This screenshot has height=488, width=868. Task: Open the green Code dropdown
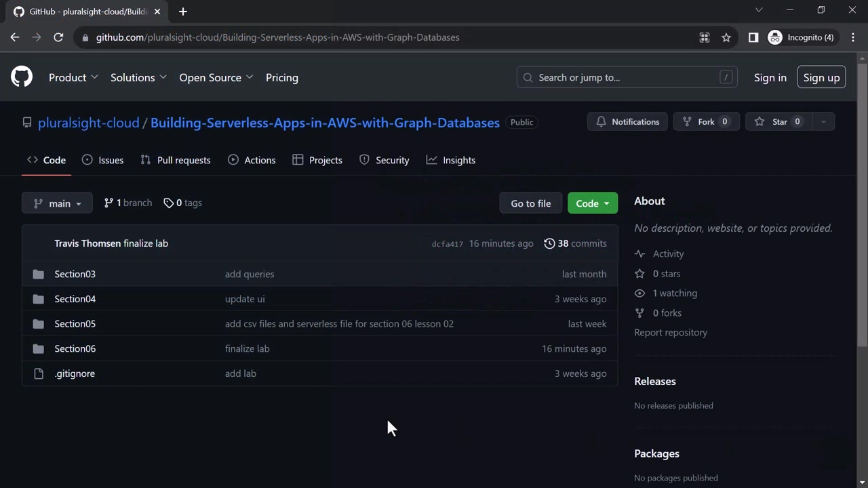(592, 203)
